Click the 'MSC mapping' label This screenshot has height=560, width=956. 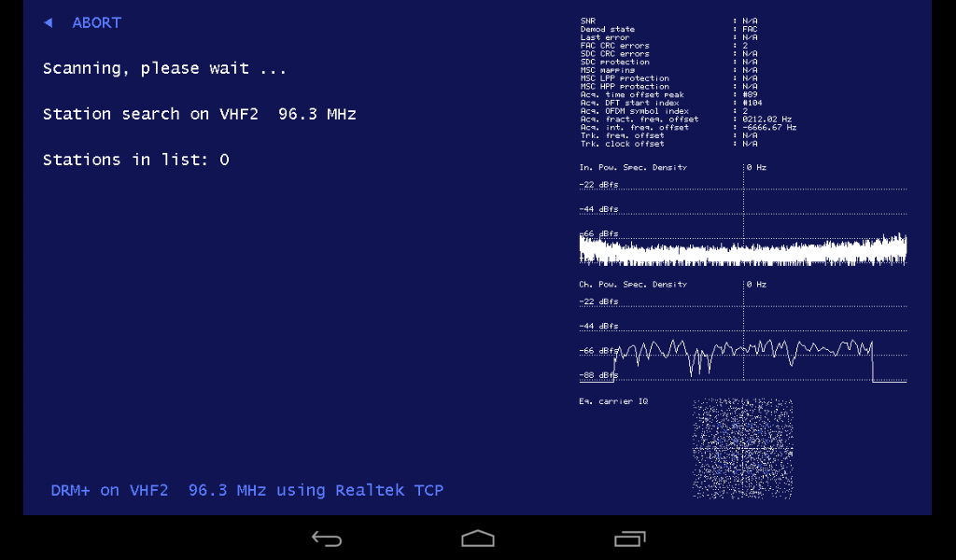click(x=607, y=70)
